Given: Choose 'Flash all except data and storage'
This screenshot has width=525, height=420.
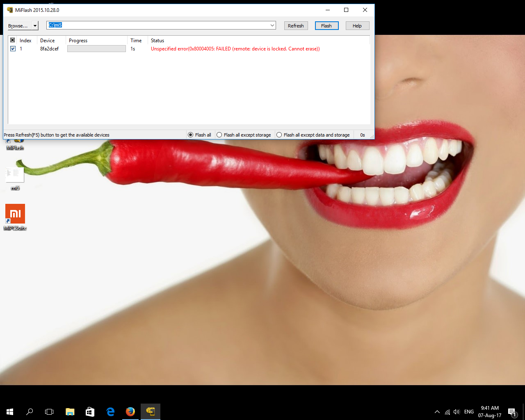Looking at the screenshot, I should [279, 135].
